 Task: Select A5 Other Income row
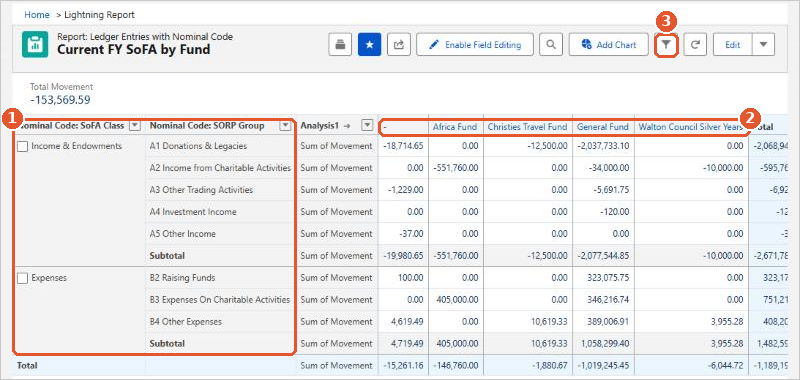[182, 234]
